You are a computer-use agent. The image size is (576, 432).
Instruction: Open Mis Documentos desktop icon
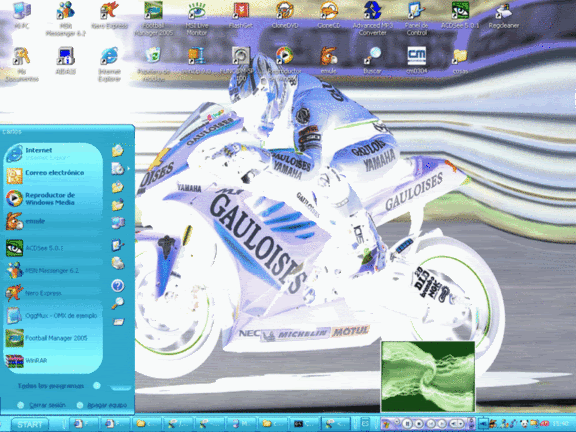coord(21,64)
